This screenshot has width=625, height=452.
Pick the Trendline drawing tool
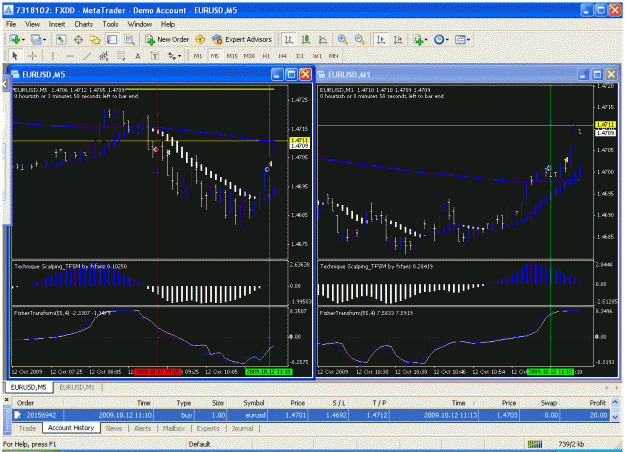click(x=87, y=56)
